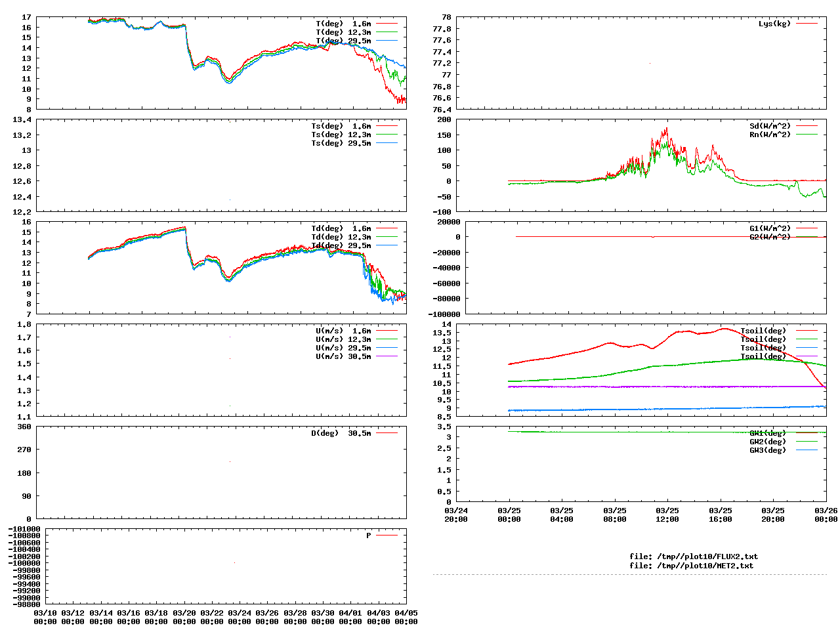Click the 'Sd(W/m^2)' legend entry
Image resolution: width=840 pixels, height=630 pixels.
770,126
